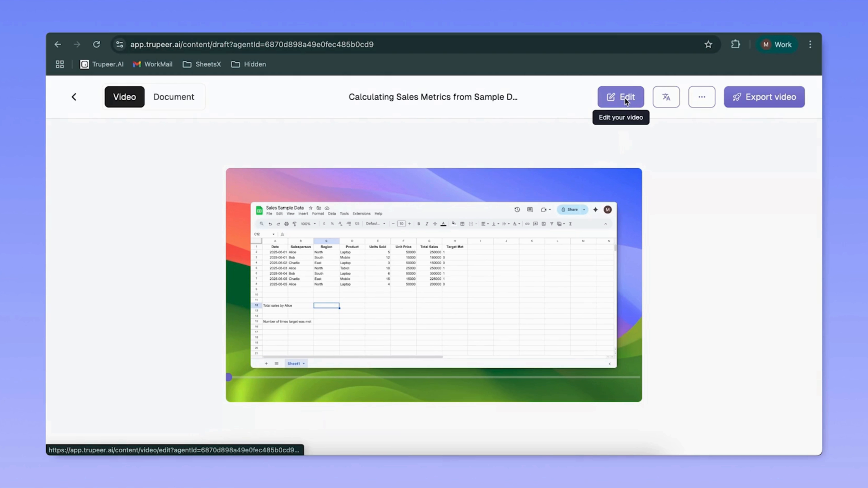Toggle strikethrough formatting
Screen dimensions: 868x488
(435, 224)
